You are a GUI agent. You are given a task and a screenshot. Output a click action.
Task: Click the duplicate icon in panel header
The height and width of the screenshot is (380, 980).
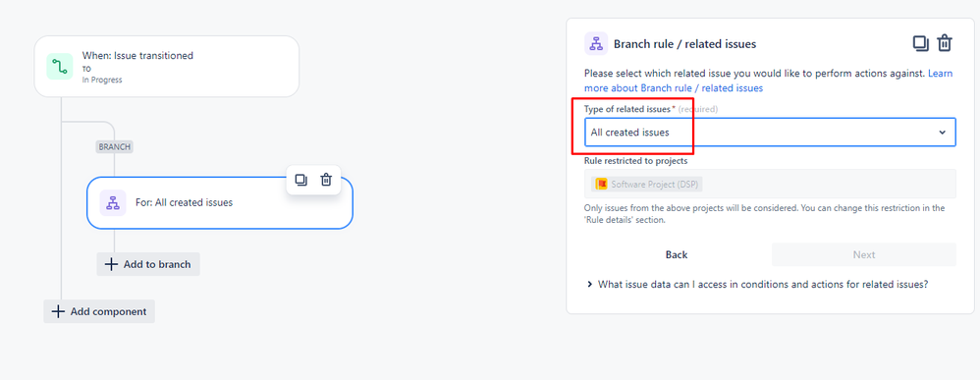pos(921,44)
